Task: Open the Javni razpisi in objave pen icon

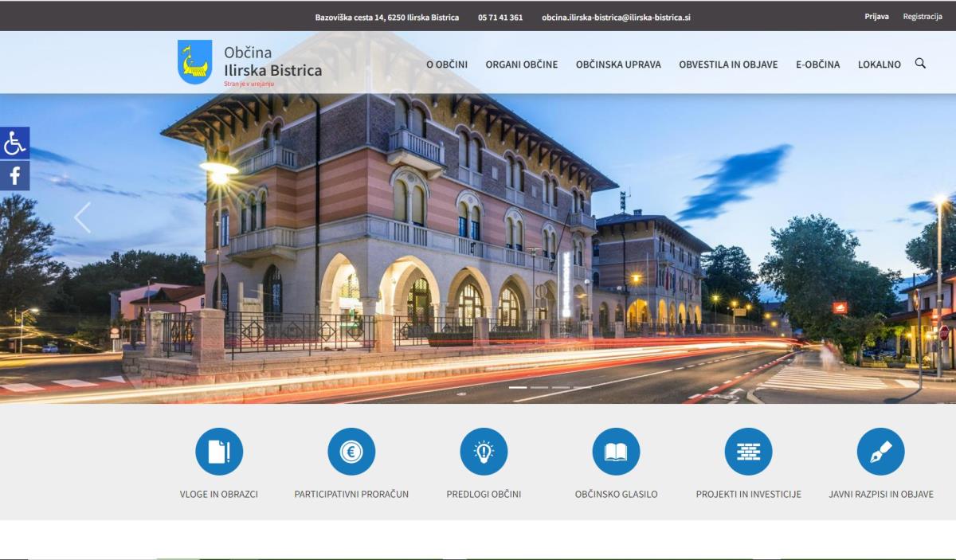Action: click(880, 452)
